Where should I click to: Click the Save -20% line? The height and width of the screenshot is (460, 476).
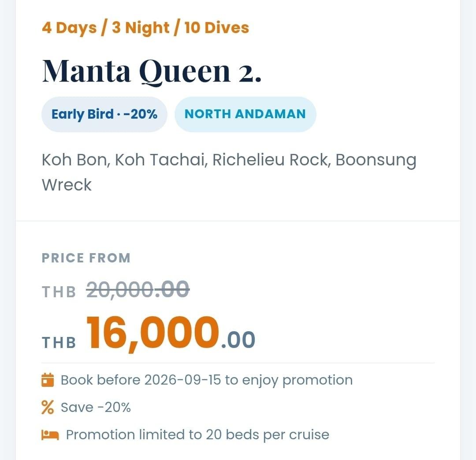[96, 407]
